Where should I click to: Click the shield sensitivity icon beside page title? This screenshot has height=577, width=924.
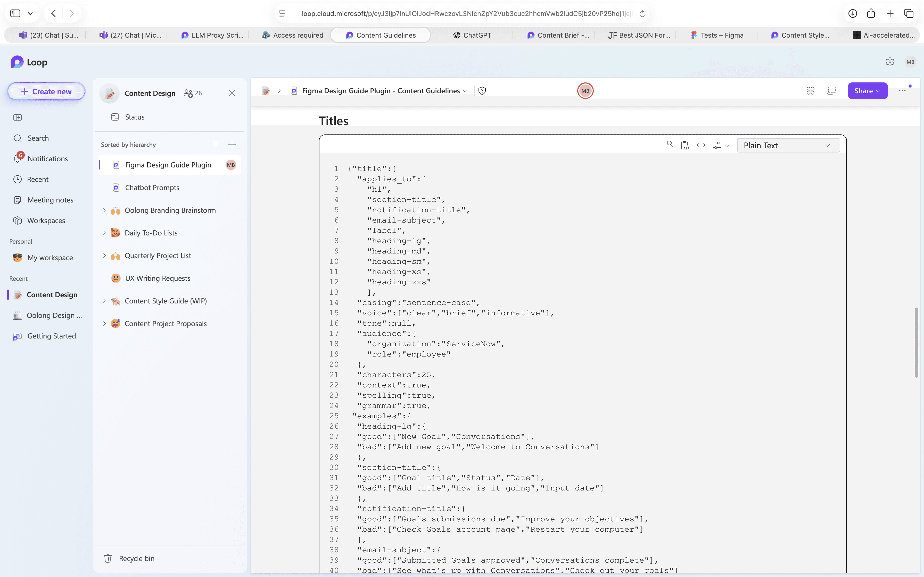(x=482, y=91)
